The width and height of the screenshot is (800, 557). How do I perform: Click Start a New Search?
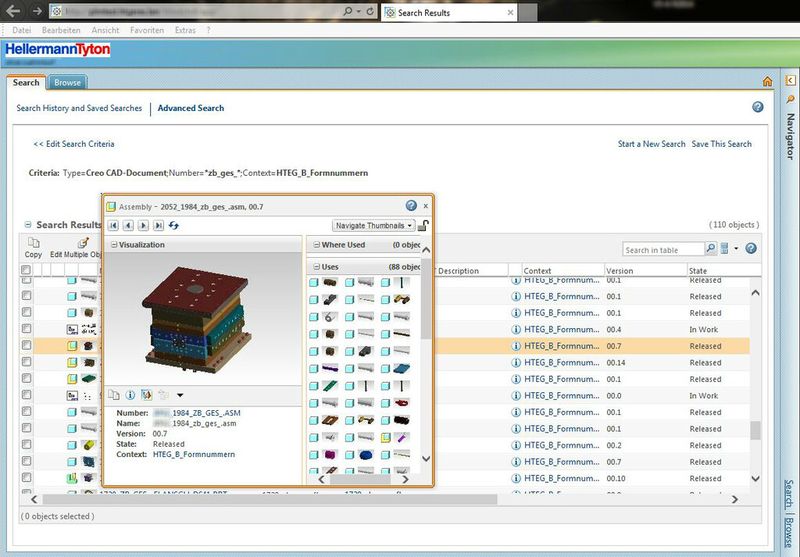652,144
